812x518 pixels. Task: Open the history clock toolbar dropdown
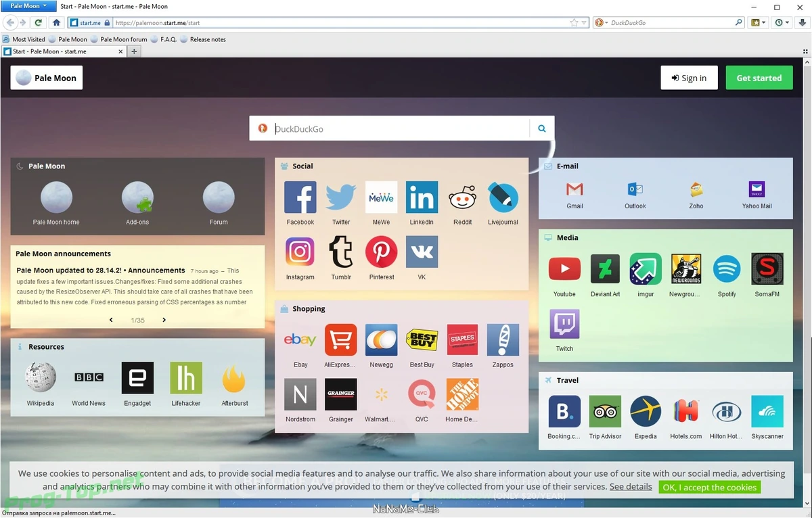(x=782, y=22)
